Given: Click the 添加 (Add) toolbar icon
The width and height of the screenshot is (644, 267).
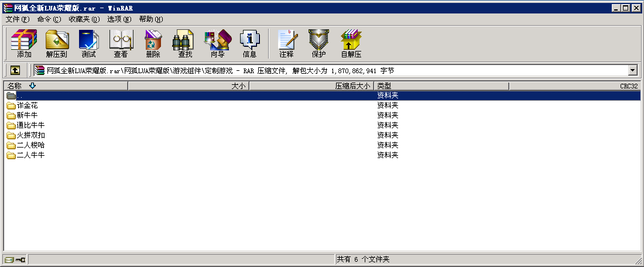Looking at the screenshot, I should click(24, 43).
